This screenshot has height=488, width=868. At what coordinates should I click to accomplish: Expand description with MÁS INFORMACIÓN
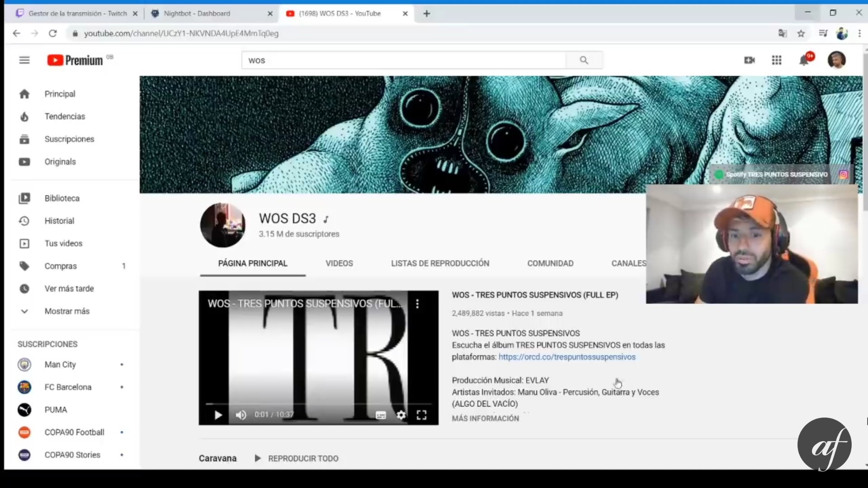(x=485, y=418)
